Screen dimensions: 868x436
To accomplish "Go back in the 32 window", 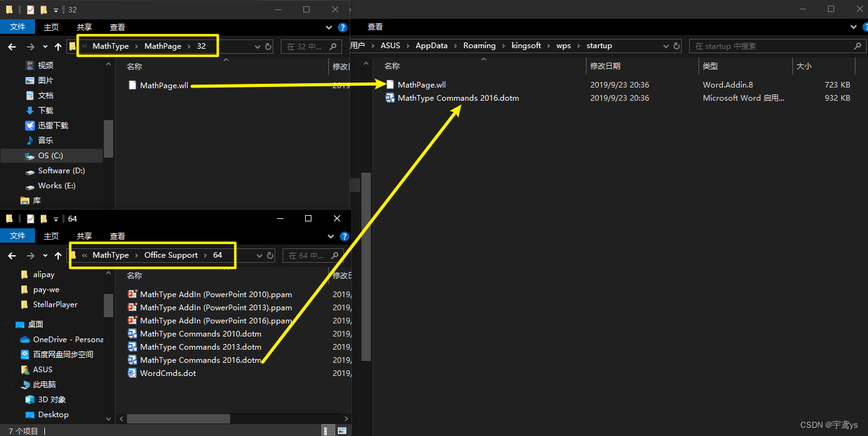I will (11, 47).
